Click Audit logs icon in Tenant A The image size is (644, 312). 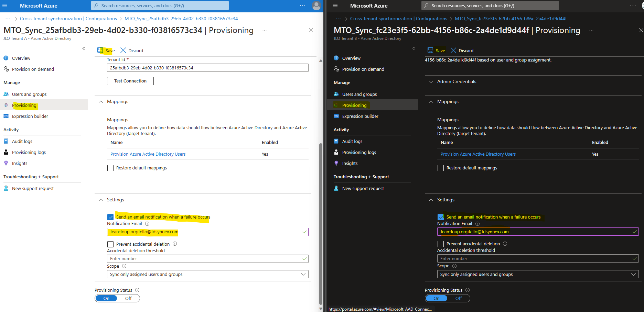tap(6, 141)
